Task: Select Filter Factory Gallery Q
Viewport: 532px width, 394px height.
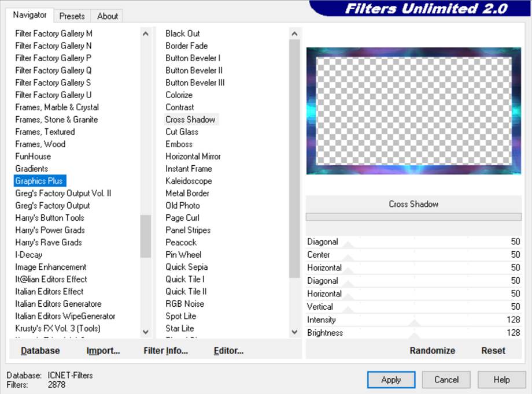Action: coord(53,70)
